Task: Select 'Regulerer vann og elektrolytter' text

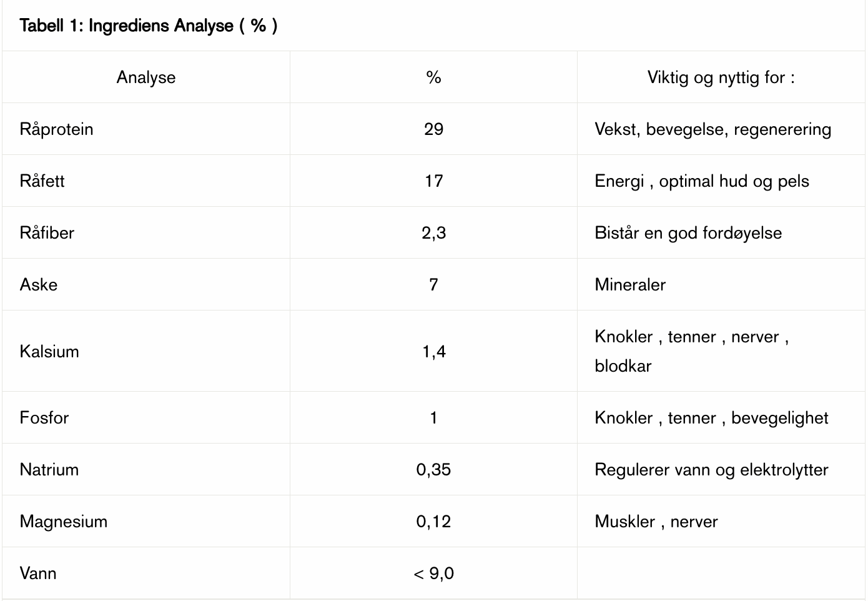Action: [711, 470]
